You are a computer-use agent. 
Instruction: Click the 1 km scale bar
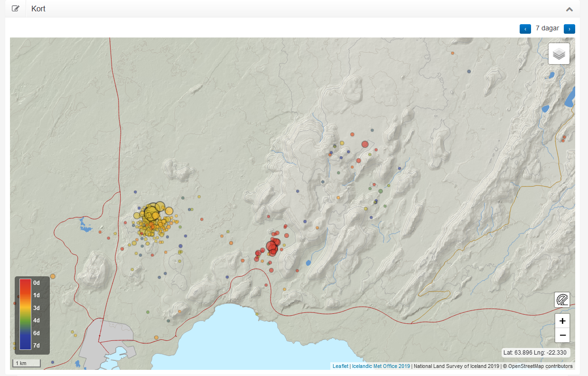(x=26, y=364)
